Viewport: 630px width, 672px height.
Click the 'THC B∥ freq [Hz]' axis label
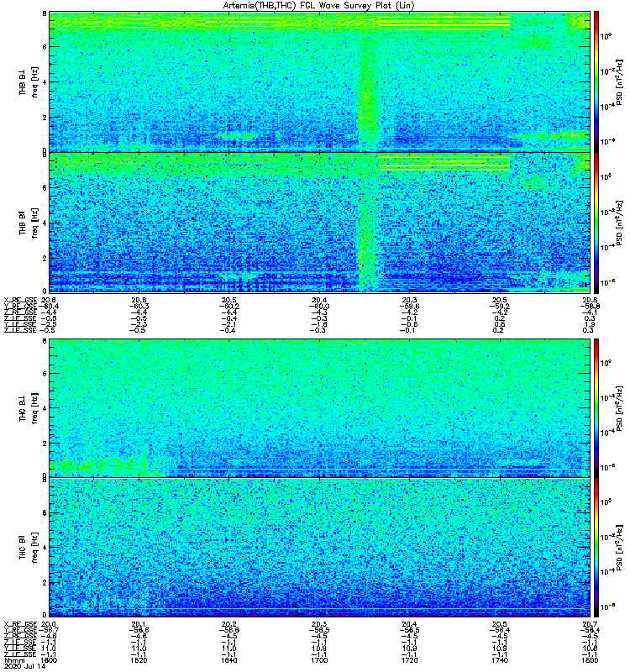pyautogui.click(x=29, y=547)
